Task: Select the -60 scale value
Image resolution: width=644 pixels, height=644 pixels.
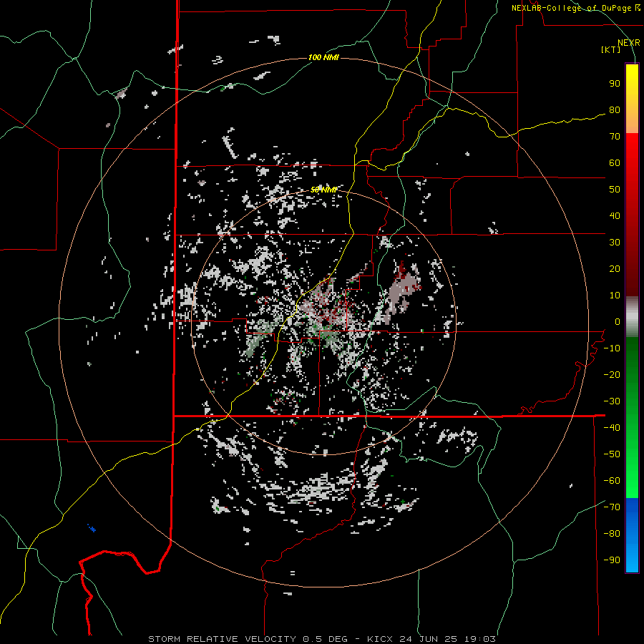Action: click(612, 481)
